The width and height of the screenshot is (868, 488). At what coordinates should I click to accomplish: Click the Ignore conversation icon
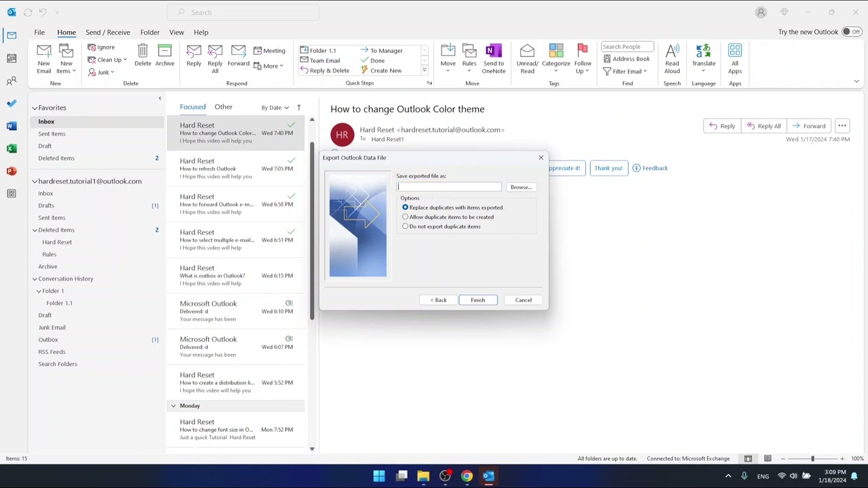click(x=92, y=47)
